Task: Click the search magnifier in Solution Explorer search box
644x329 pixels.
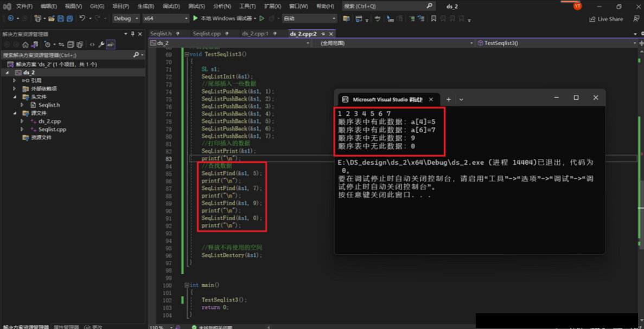Action: click(136, 55)
